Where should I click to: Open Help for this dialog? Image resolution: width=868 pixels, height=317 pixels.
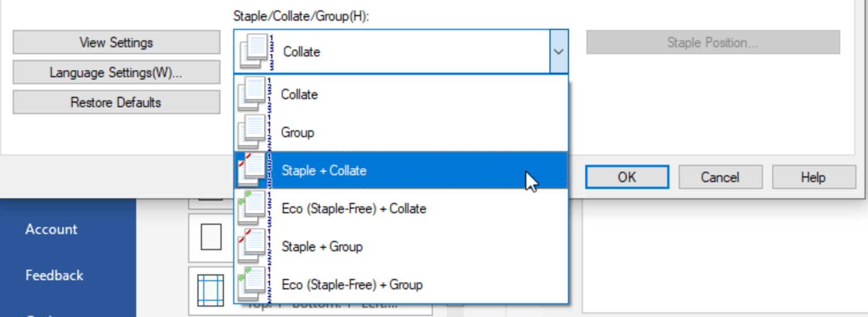814,177
